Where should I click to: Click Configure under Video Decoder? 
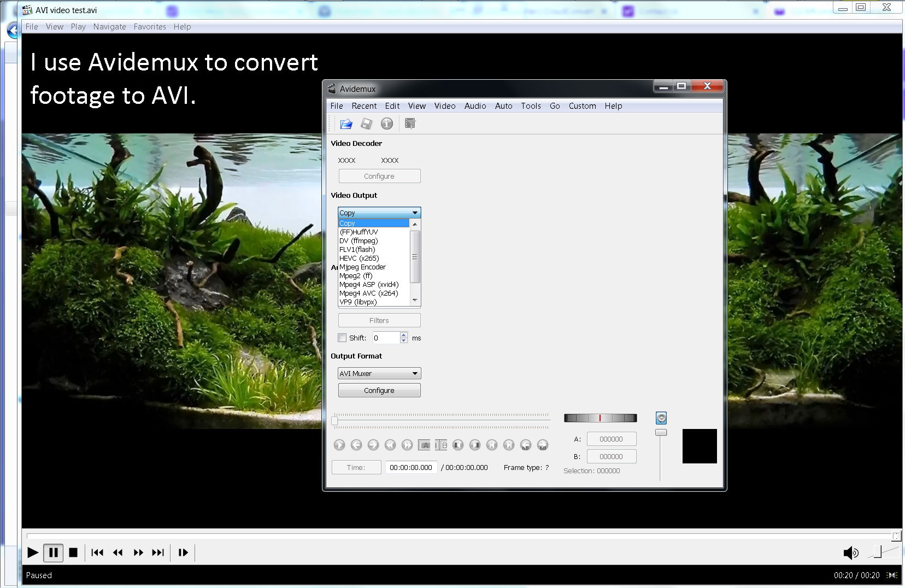(379, 176)
